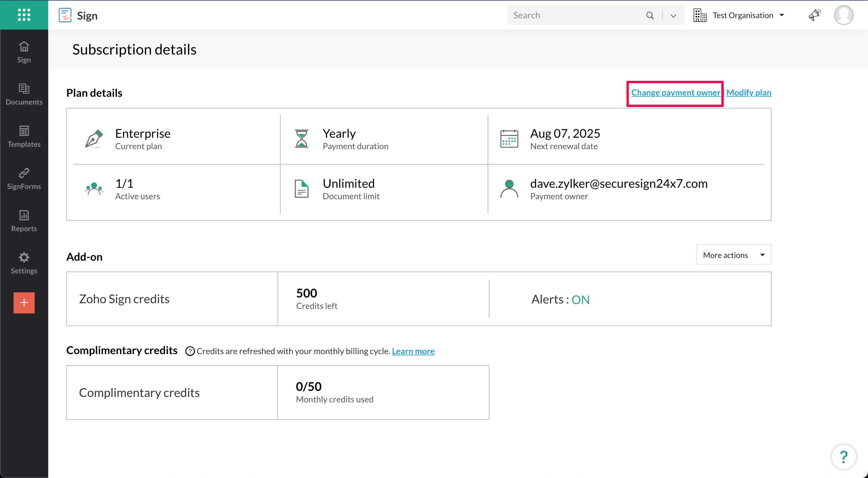
Task: Open SignForms in the sidebar
Action: (x=24, y=178)
